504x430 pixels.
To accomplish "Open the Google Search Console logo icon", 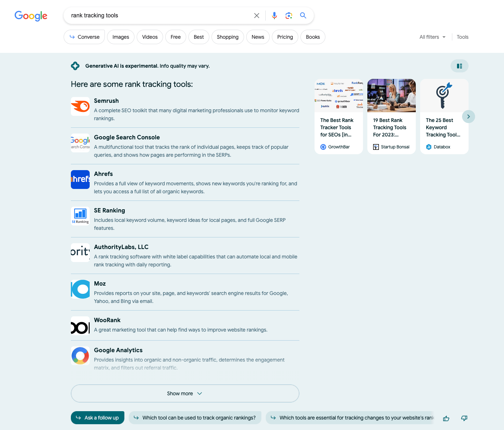I will [80, 143].
